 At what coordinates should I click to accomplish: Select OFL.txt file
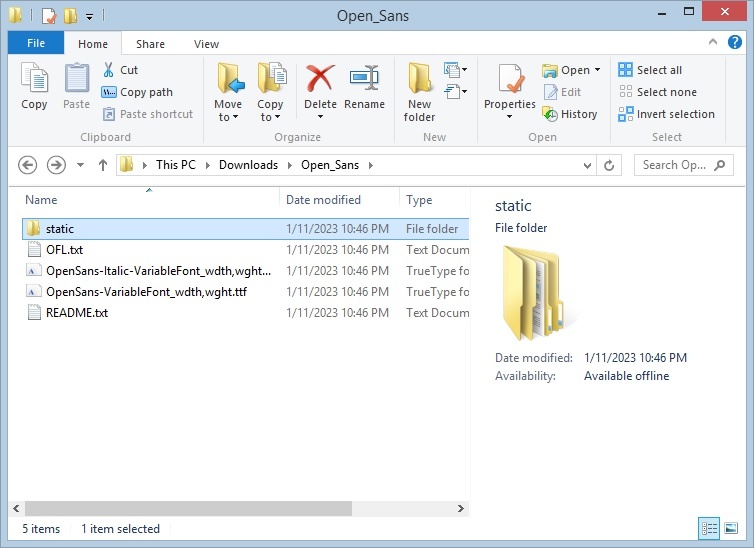click(x=245, y=250)
